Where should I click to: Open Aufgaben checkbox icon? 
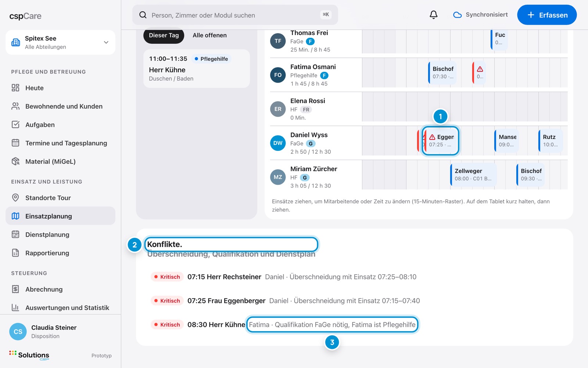(15, 124)
